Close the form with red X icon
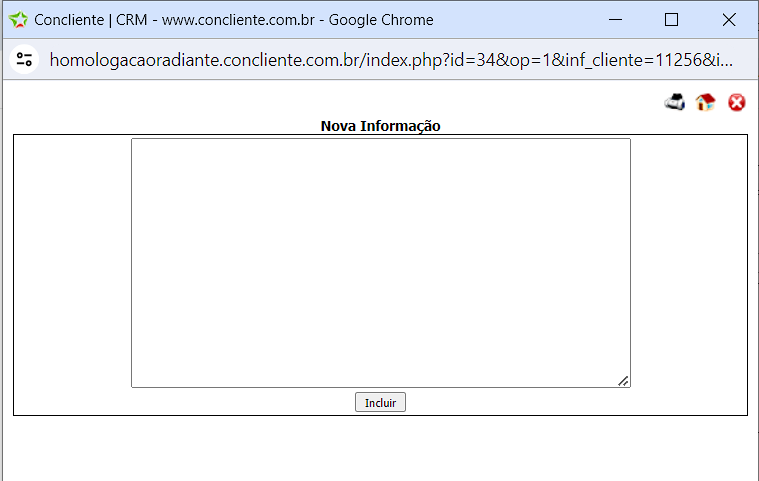Screen dimensions: 759x481 737,102
